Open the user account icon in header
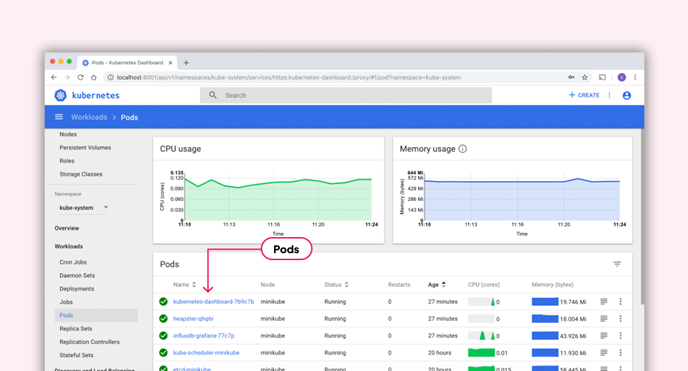 click(x=627, y=95)
